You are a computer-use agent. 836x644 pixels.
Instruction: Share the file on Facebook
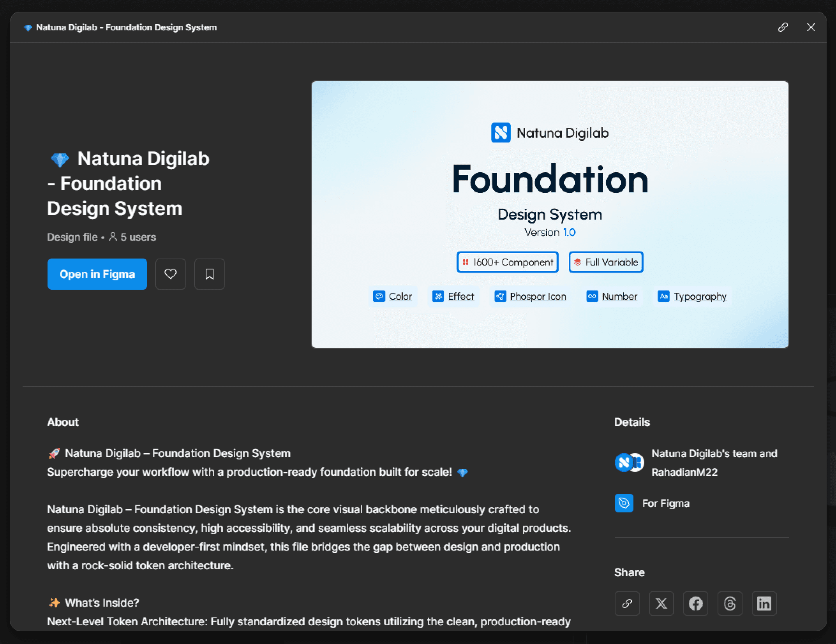tap(696, 604)
